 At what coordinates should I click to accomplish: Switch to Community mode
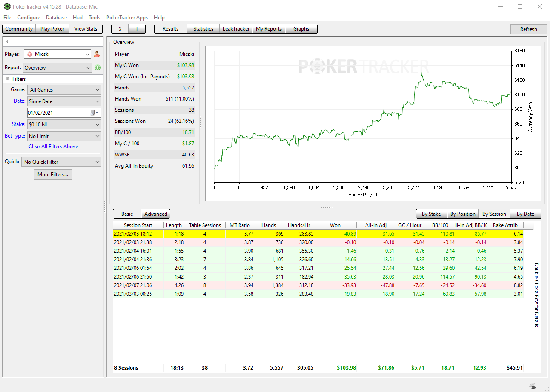(19, 29)
